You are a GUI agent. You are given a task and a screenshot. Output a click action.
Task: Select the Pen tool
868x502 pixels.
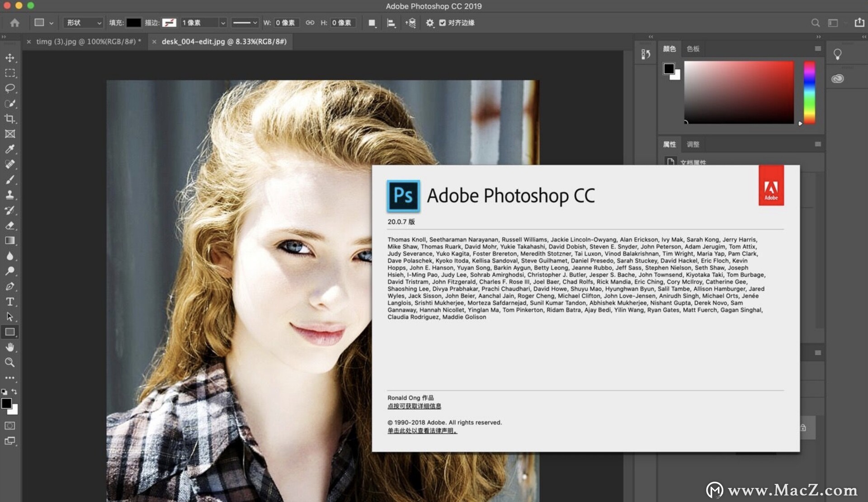point(10,286)
